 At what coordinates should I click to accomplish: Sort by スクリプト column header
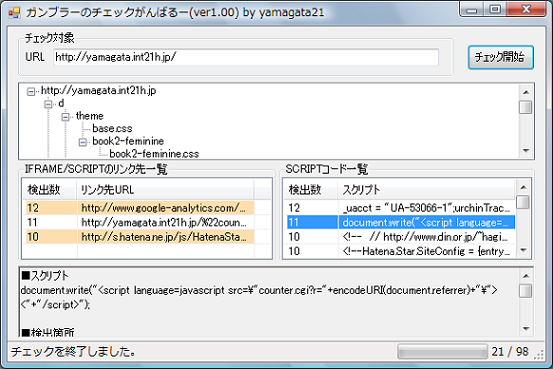(426, 190)
